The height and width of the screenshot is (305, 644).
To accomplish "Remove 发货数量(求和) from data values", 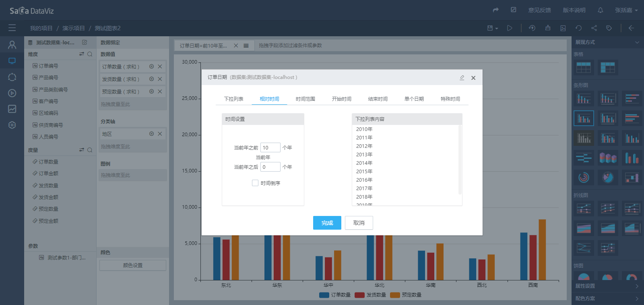I will [160, 79].
